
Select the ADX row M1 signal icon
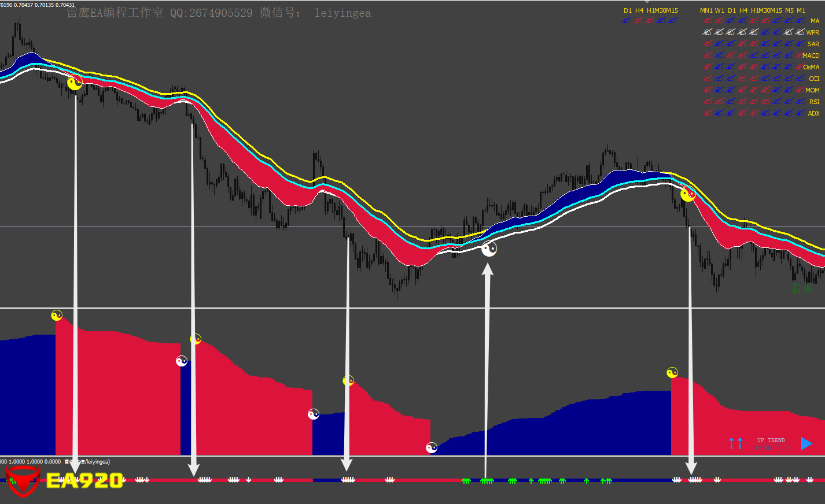[x=800, y=113]
